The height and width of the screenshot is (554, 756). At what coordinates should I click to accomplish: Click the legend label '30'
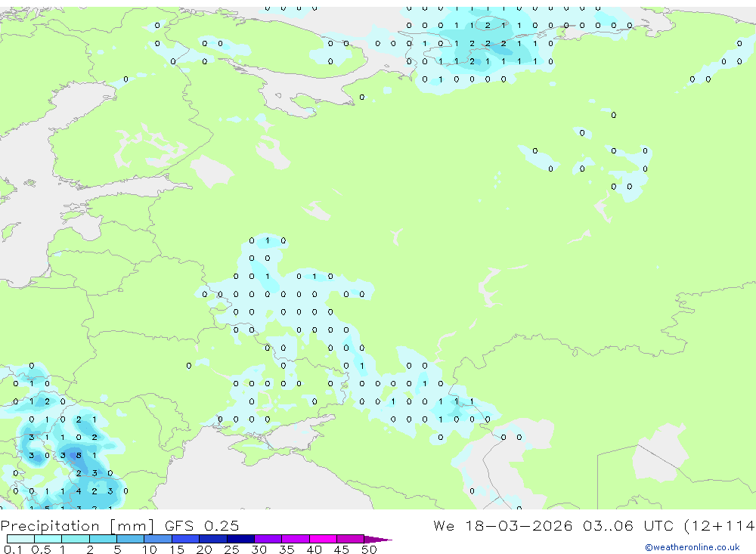pyautogui.click(x=259, y=549)
